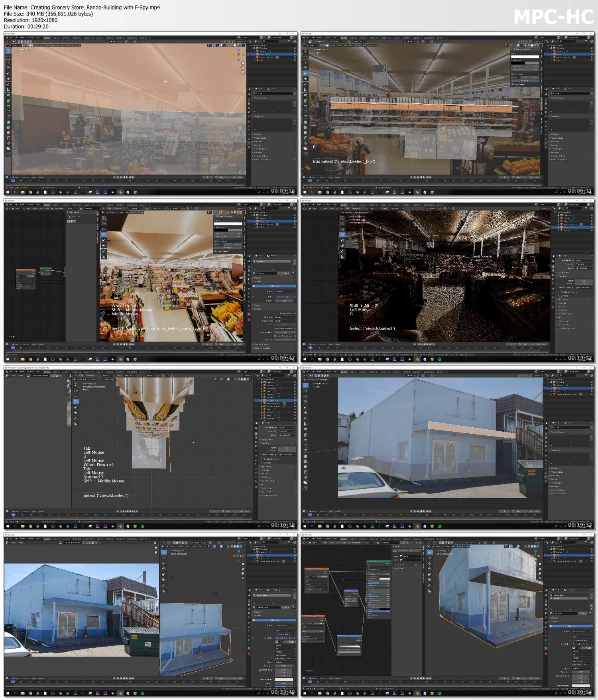Select the Scale tool in the 00:03:16 frame
The height and width of the screenshot is (700, 598).
(8, 73)
